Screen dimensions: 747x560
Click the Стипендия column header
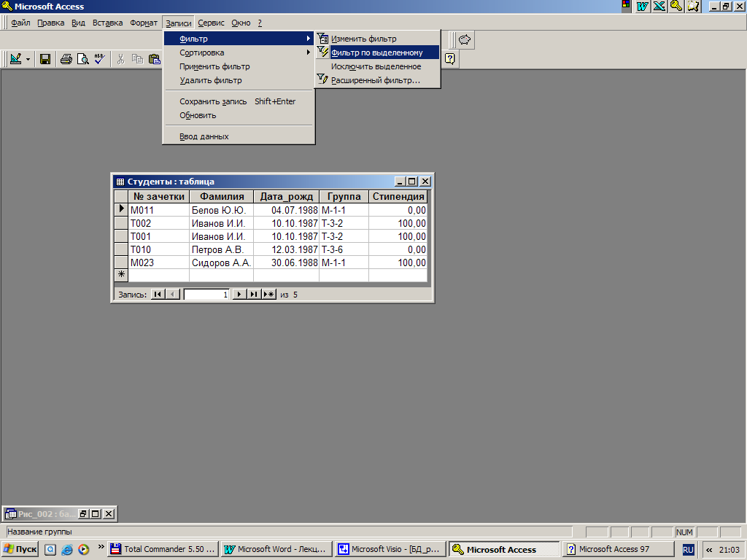coord(398,196)
